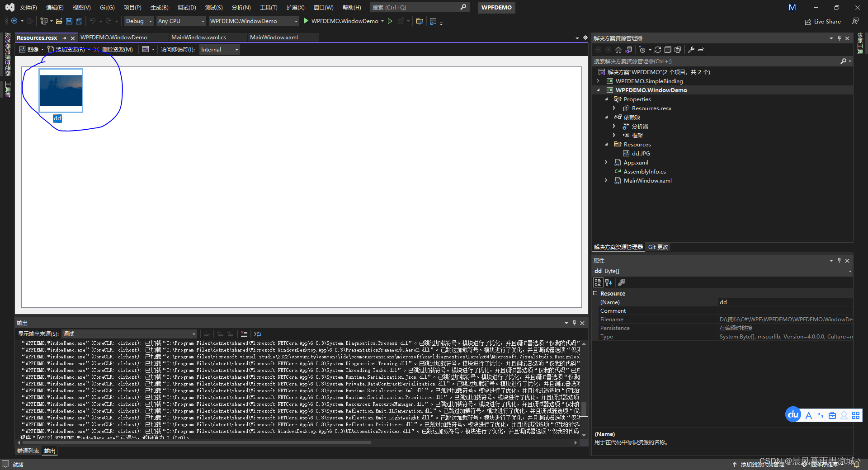Select the Refresh icon in Solution Explorer toolbar
Image resolution: width=868 pixels, height=470 pixels.
click(658, 50)
